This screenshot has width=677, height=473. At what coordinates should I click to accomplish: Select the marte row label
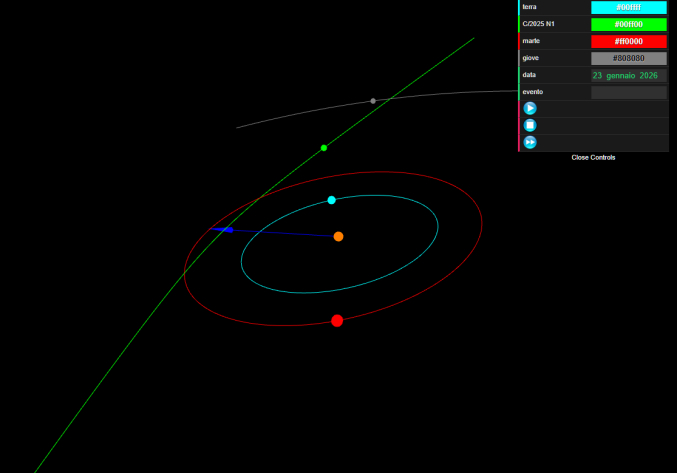(532, 42)
